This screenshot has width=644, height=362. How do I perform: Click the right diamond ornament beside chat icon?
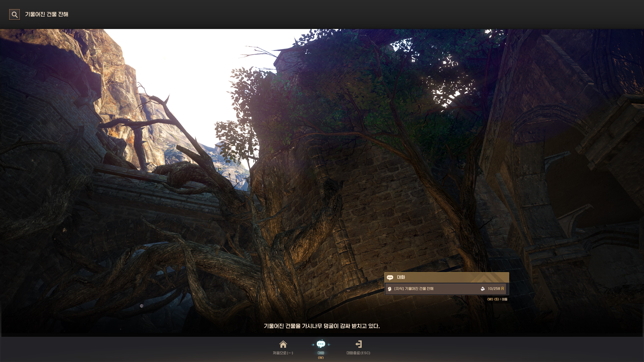[329, 345]
